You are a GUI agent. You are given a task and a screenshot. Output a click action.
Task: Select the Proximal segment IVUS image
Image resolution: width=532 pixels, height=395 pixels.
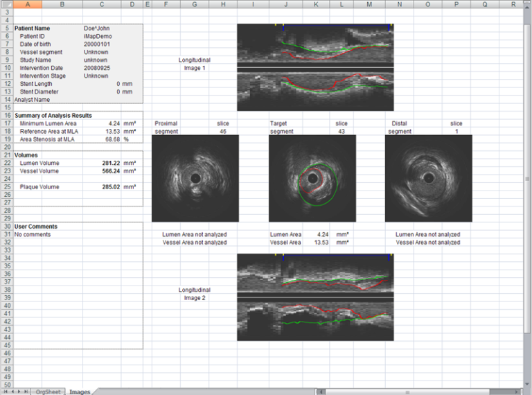pos(195,178)
